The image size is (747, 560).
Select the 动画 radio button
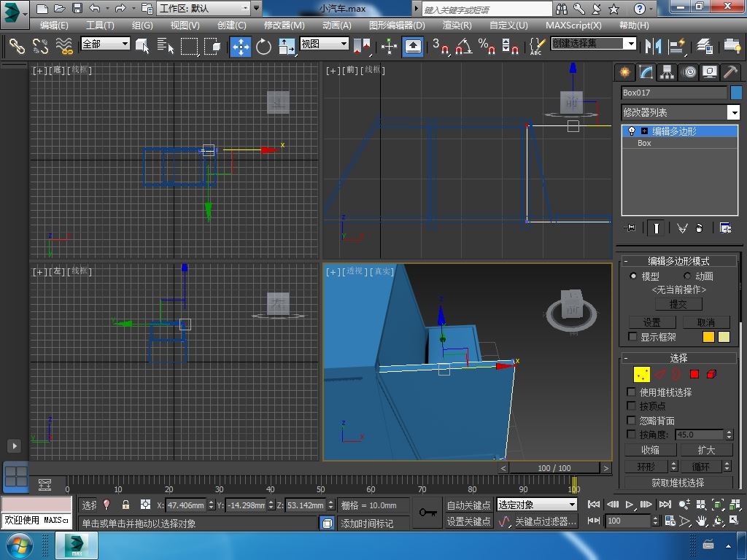687,276
